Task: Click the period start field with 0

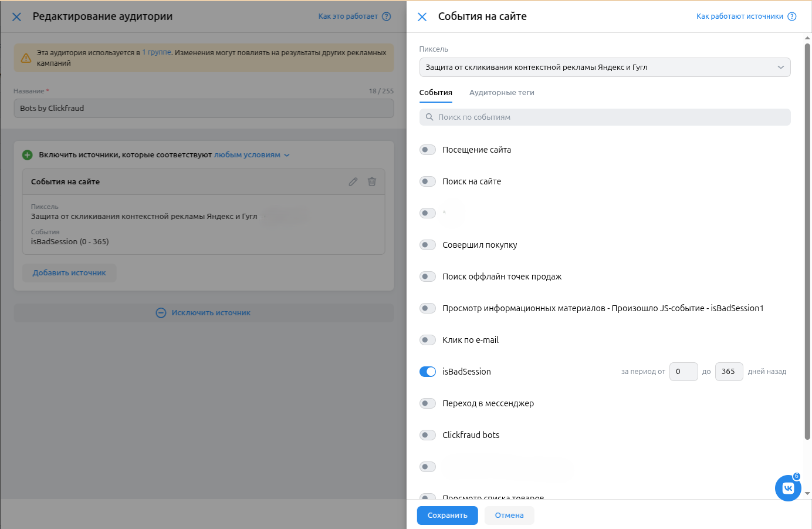Action: [684, 372]
